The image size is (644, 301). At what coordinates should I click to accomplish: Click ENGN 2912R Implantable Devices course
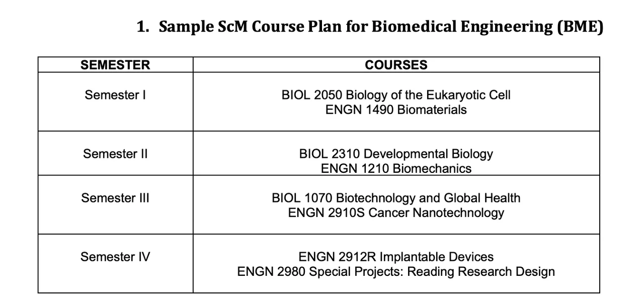[396, 257]
